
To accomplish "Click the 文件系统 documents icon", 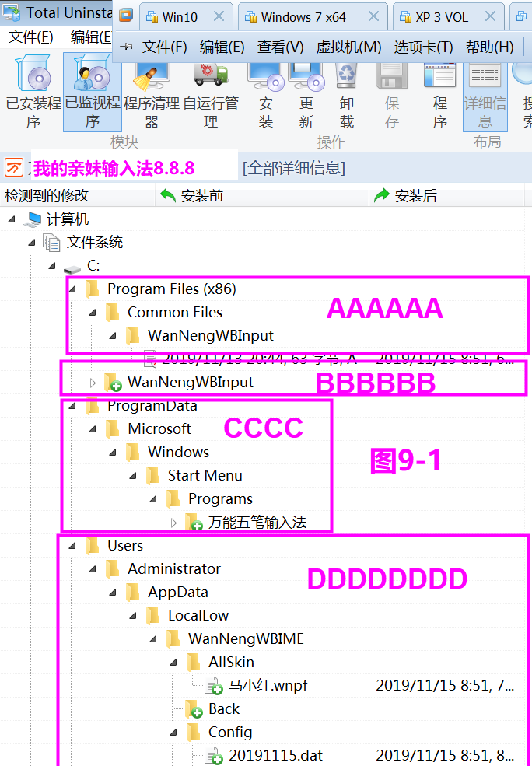I will pyautogui.click(x=52, y=243).
